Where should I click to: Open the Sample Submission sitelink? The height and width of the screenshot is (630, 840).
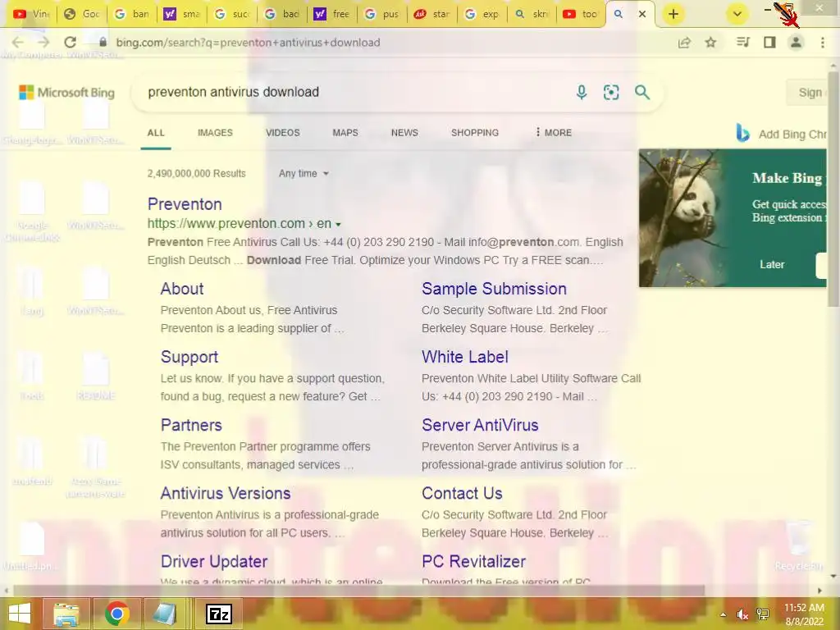click(x=494, y=289)
